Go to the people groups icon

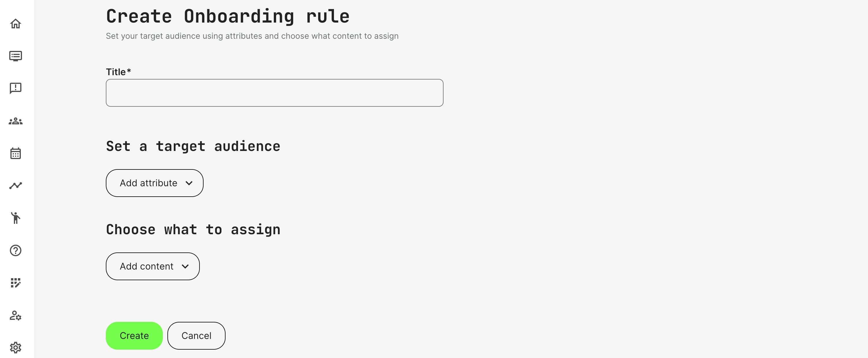point(16,121)
